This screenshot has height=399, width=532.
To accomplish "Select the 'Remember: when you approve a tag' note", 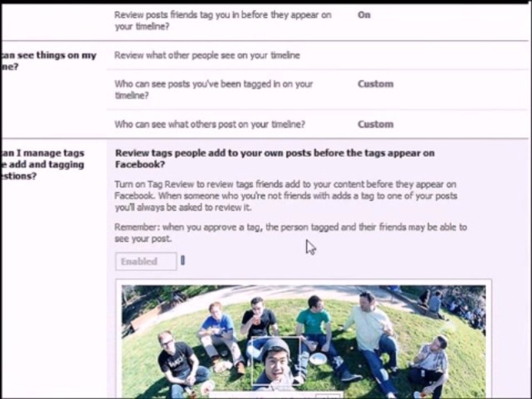I will coord(290,233).
